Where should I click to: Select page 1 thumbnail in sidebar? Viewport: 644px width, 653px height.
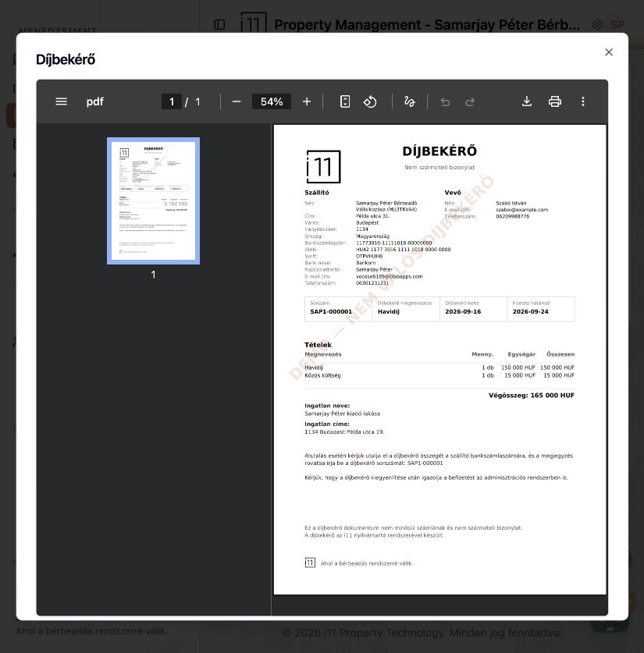153,201
